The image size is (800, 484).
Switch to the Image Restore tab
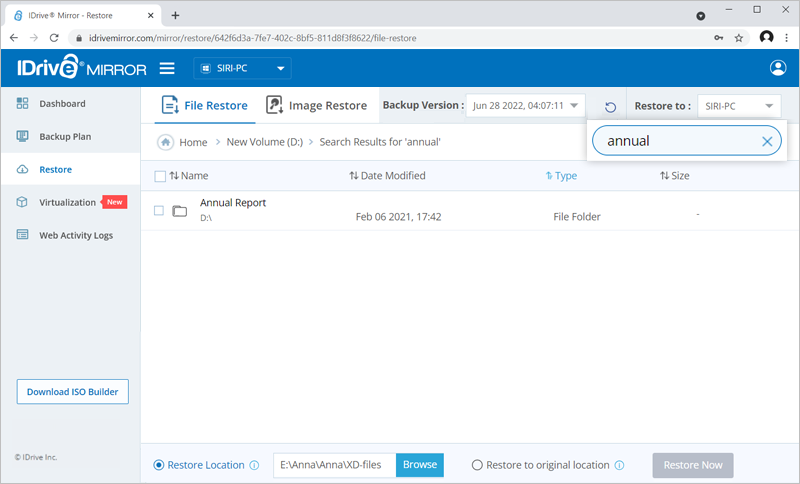point(316,105)
